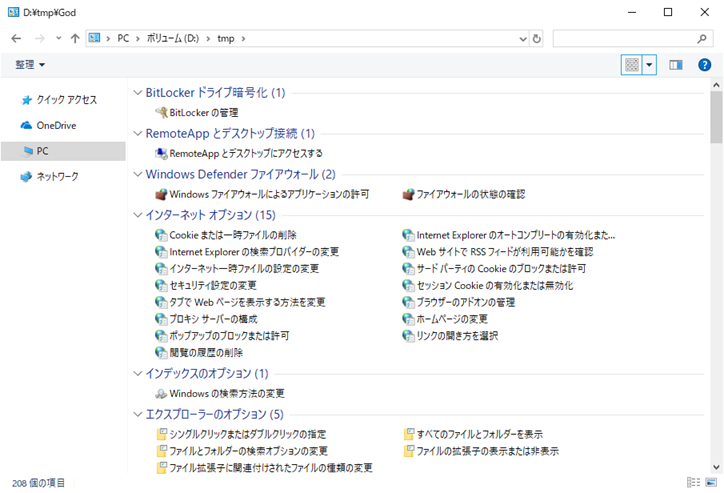The width and height of the screenshot is (724, 493).
Task: Click the star icon of クイック アクセス
Action: (27, 100)
